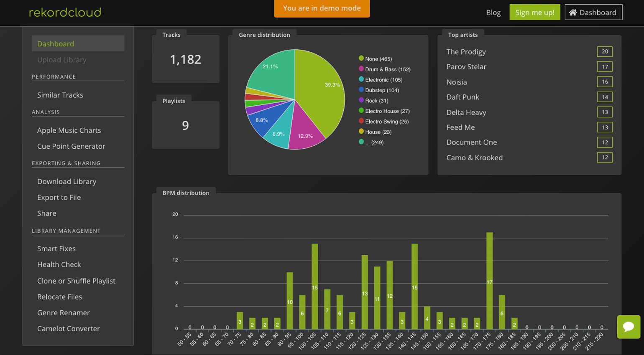The height and width of the screenshot is (355, 644).
Task: Click the 130 - 135 BPM bar
Action: coord(390,294)
